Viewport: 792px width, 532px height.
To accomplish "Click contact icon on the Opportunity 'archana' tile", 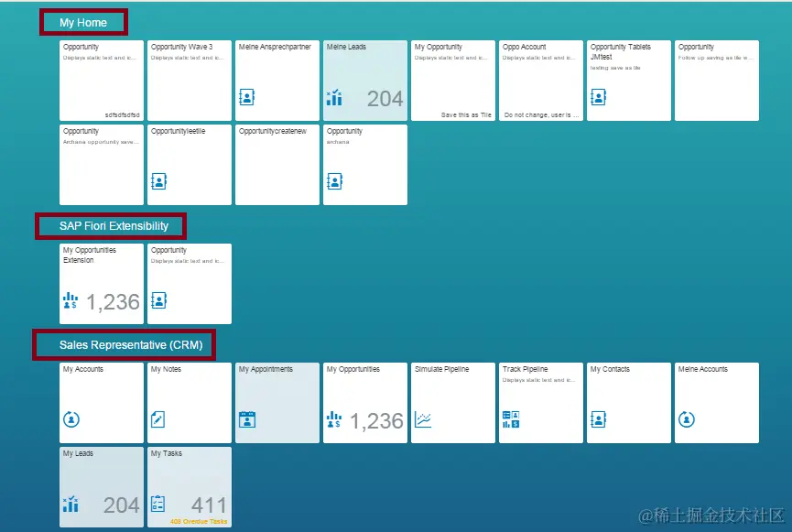I will (x=334, y=181).
